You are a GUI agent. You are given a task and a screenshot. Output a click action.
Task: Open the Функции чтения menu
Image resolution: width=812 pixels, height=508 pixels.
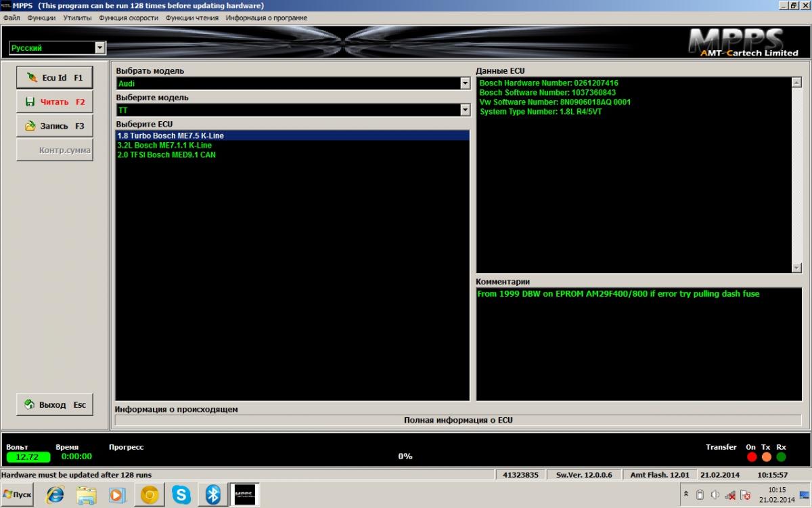(x=193, y=18)
